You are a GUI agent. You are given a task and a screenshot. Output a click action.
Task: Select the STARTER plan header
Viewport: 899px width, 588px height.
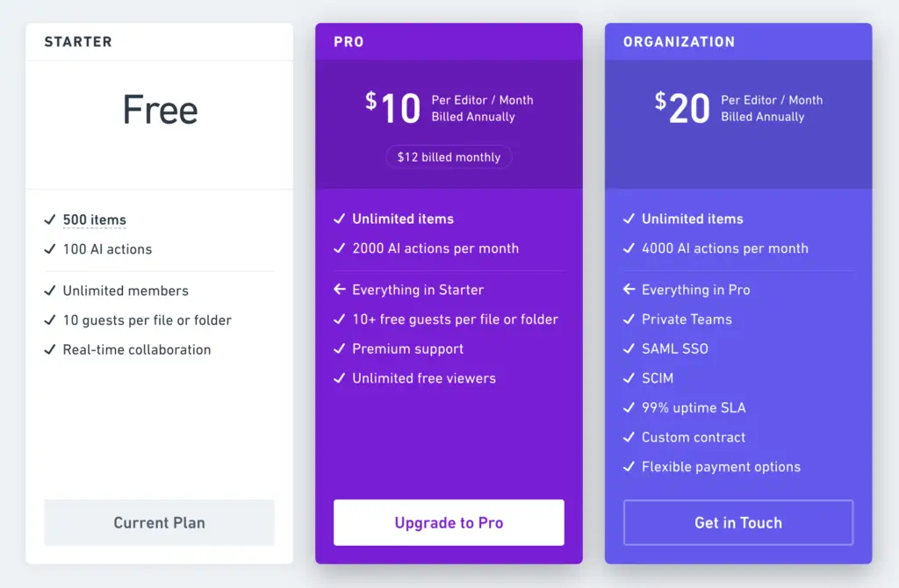pos(78,42)
